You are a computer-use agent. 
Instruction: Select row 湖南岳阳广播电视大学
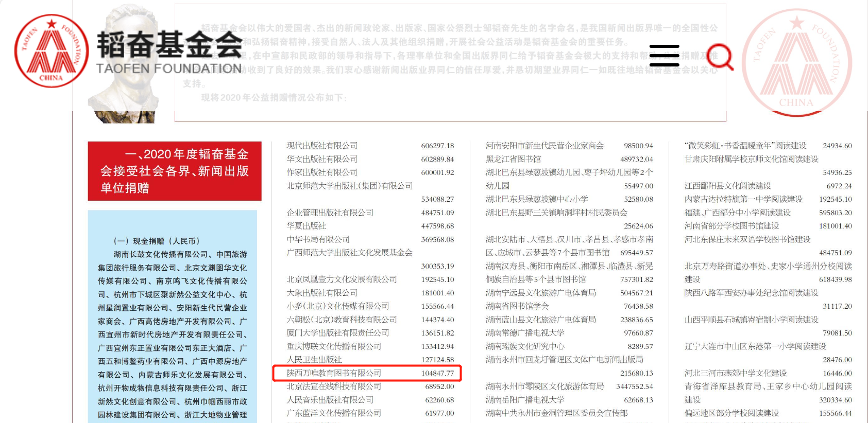569,400
